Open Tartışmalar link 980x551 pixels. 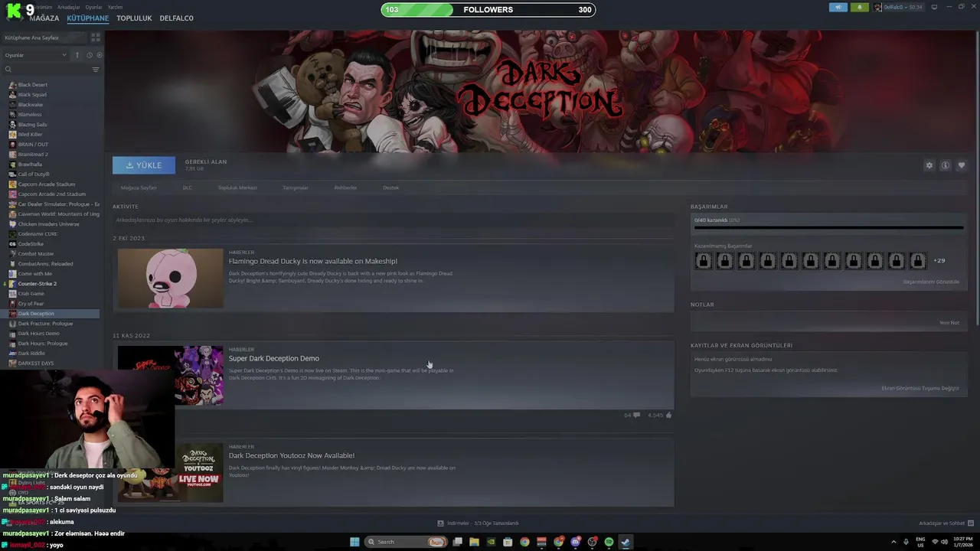point(296,187)
